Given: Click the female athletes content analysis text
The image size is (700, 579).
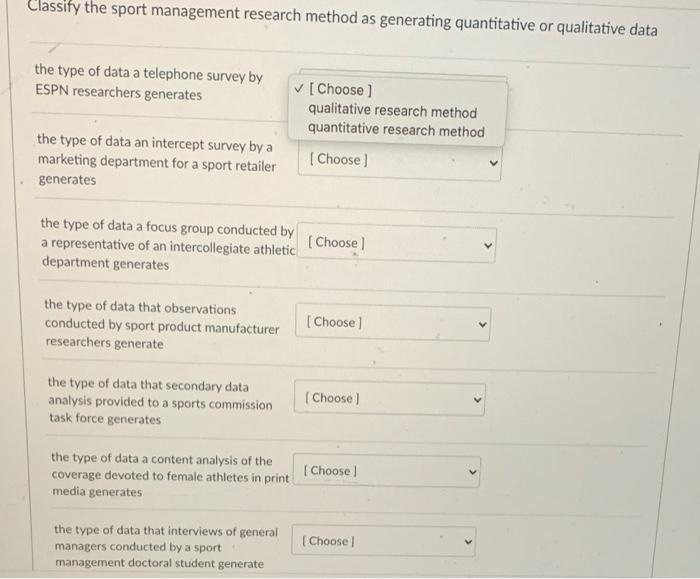Looking at the screenshot, I should point(169,476).
